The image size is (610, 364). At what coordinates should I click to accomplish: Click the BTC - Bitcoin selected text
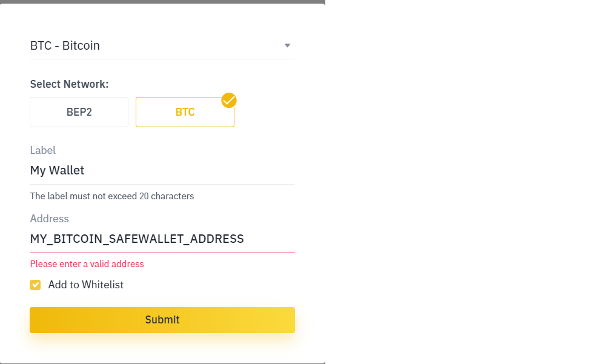[x=65, y=45]
